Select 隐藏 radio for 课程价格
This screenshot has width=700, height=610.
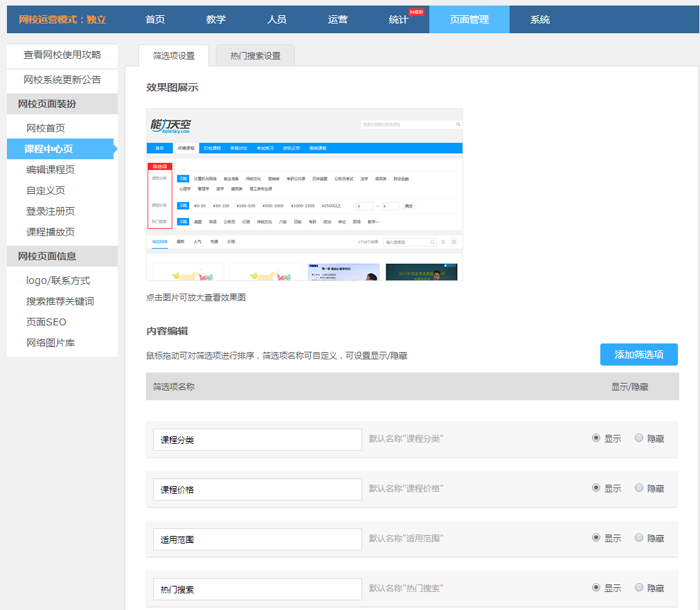tap(639, 488)
